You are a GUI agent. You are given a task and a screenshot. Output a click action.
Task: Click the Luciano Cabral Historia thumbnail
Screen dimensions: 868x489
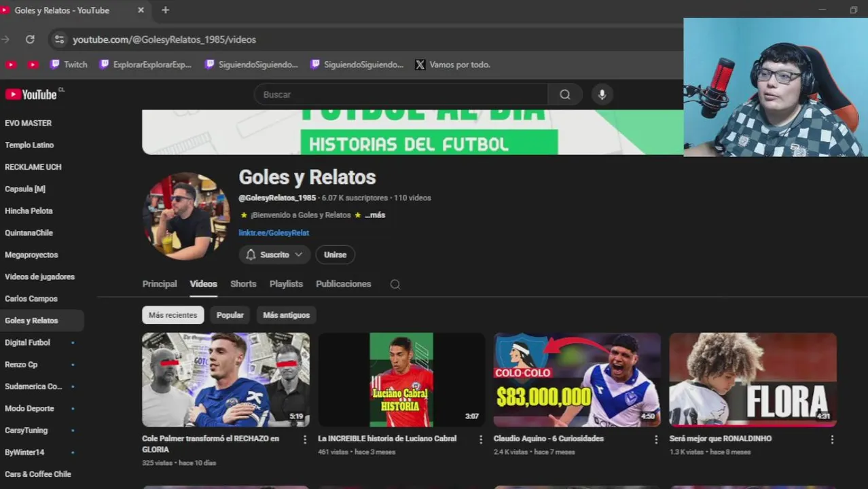[401, 380]
